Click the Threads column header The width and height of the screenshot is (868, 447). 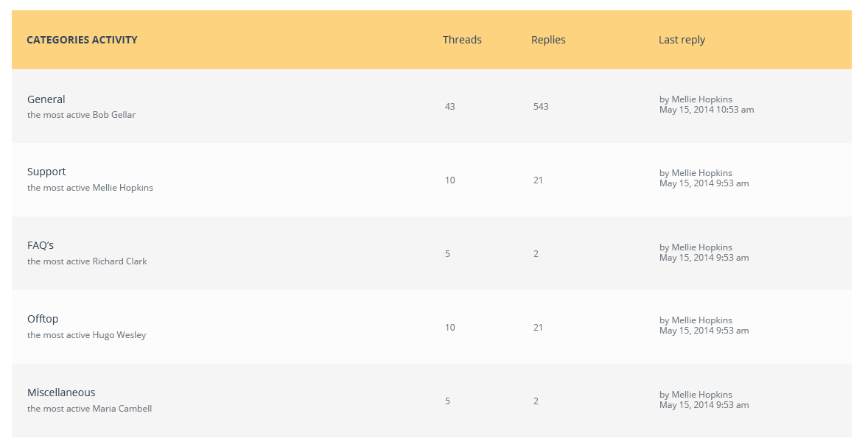click(462, 40)
